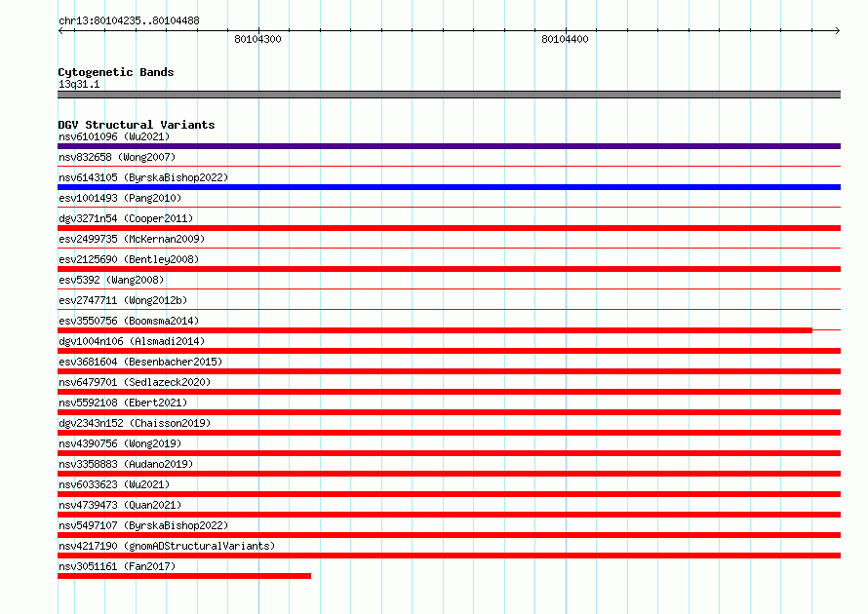This screenshot has height=614, width=868.
Task: Click the DGV Structural Variants track title
Action: pos(137,125)
